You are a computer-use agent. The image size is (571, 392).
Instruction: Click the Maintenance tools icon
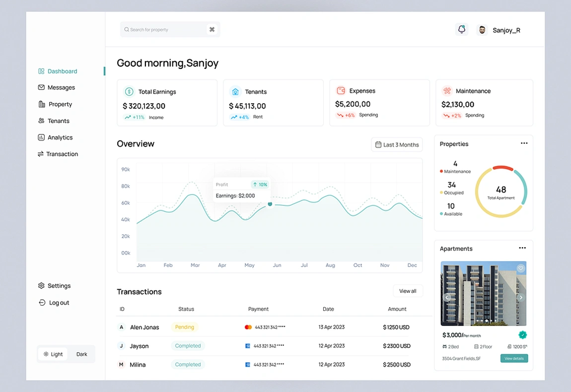click(447, 91)
